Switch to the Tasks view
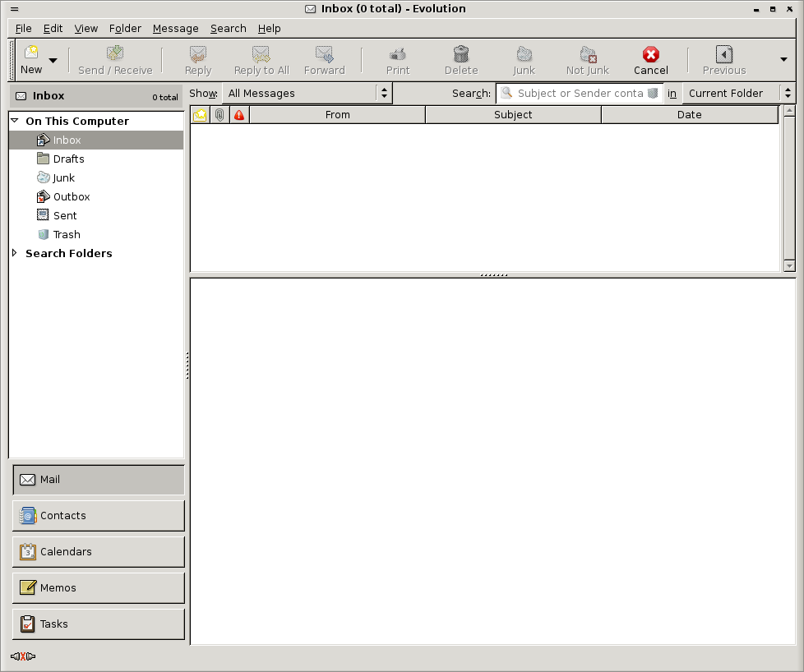 99,624
